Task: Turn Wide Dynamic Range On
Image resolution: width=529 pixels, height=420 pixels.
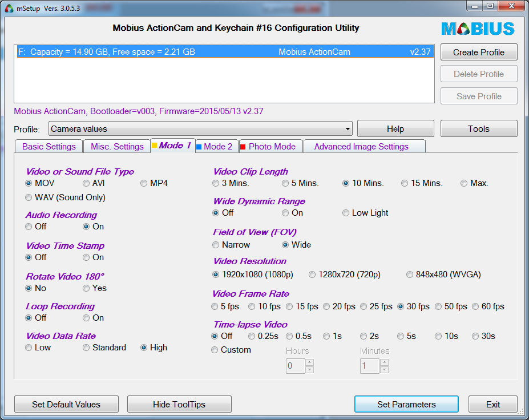Action: 293,213
